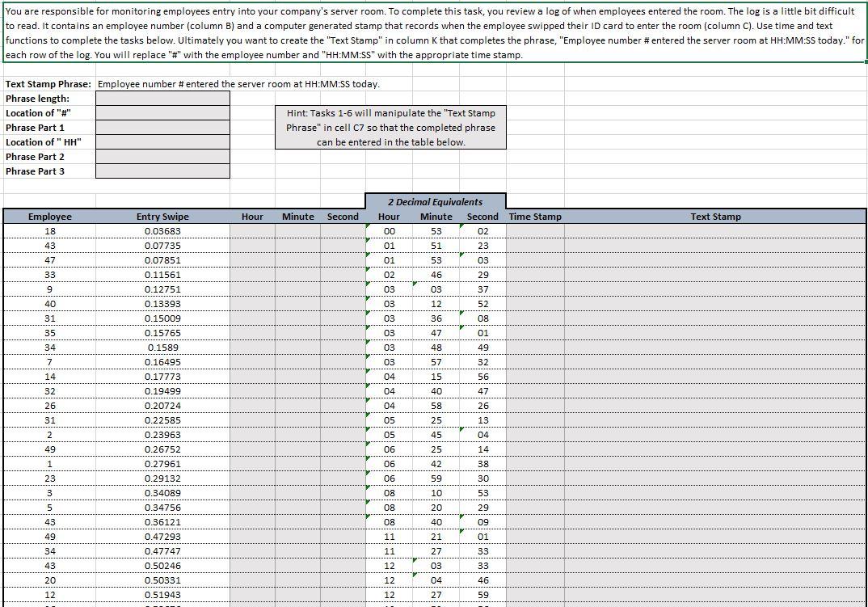Click the "Text Stamp" column header

click(x=715, y=217)
